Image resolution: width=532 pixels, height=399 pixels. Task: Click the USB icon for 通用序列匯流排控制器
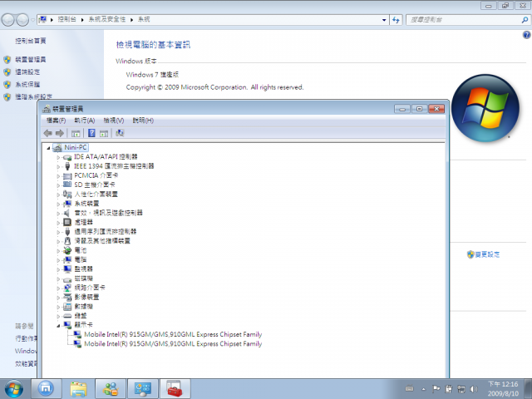[x=67, y=231]
